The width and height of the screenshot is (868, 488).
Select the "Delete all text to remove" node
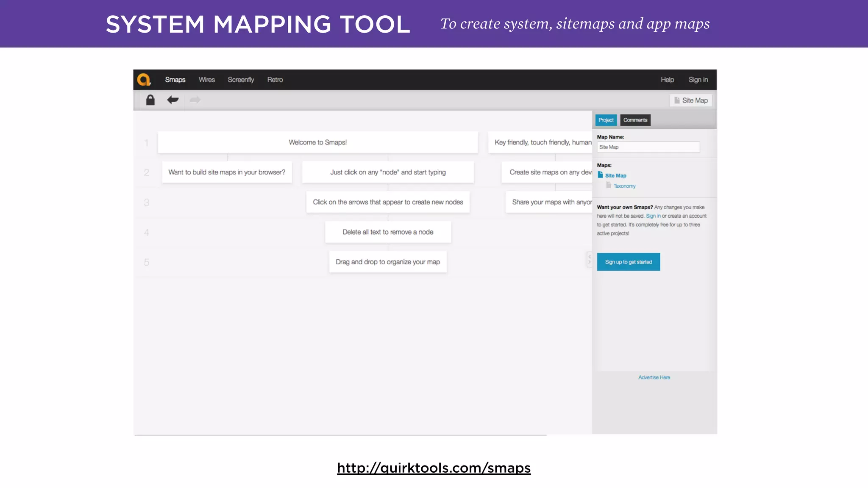pos(388,232)
